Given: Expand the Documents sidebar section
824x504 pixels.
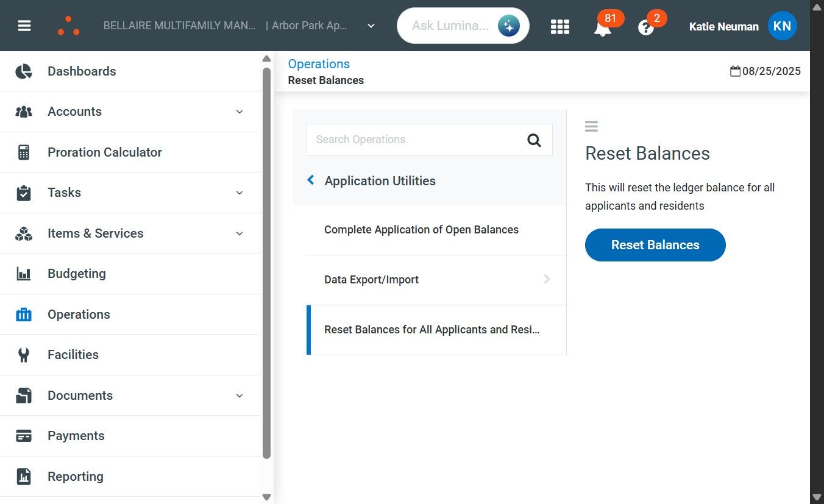Looking at the screenshot, I should pyautogui.click(x=240, y=396).
